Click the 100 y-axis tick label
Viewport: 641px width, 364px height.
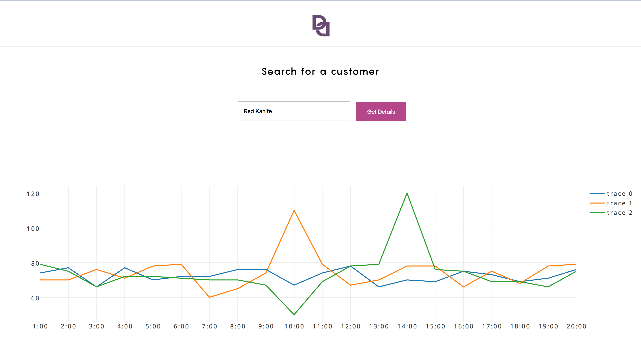coord(33,229)
